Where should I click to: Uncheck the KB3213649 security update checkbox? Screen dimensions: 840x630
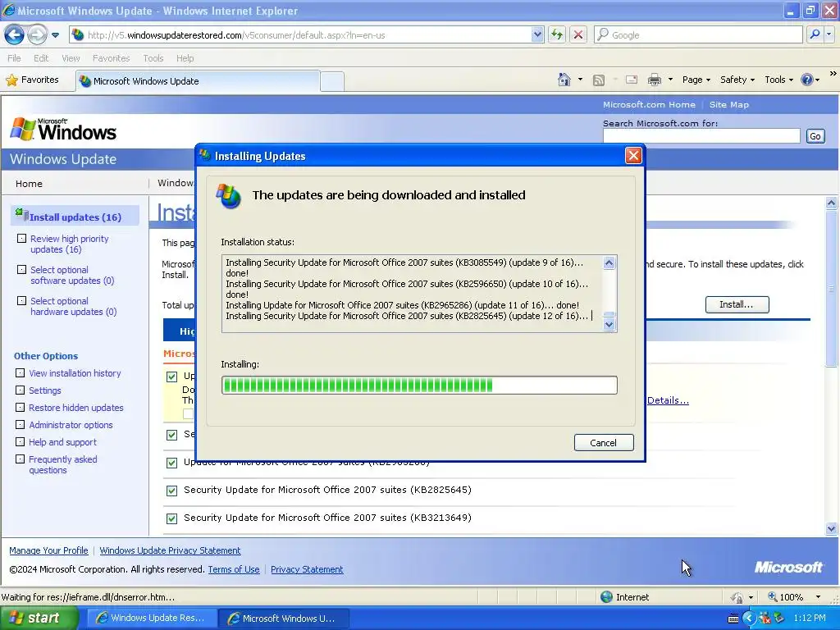[171, 518]
